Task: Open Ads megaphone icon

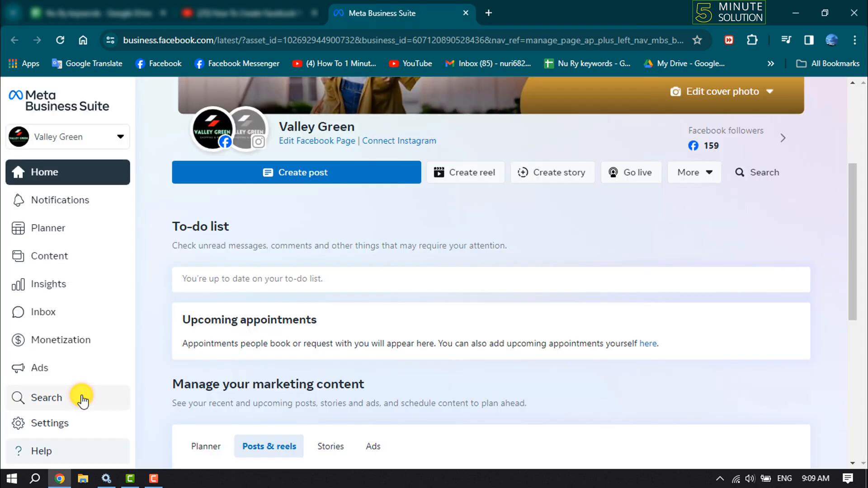Action: pos(18,368)
